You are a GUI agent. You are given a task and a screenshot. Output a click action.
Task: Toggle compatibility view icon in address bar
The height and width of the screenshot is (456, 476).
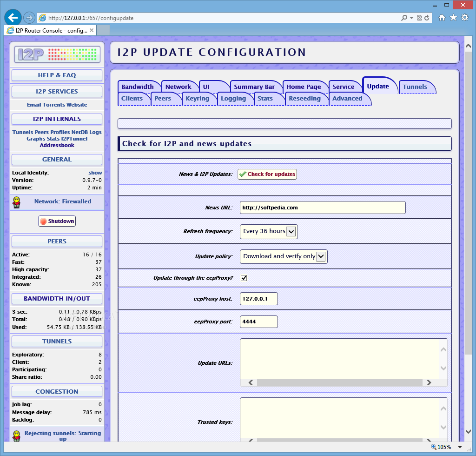[x=419, y=18]
